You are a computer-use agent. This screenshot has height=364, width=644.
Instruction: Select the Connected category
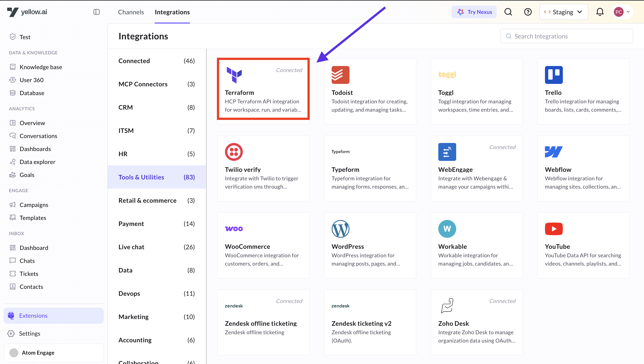pyautogui.click(x=157, y=61)
